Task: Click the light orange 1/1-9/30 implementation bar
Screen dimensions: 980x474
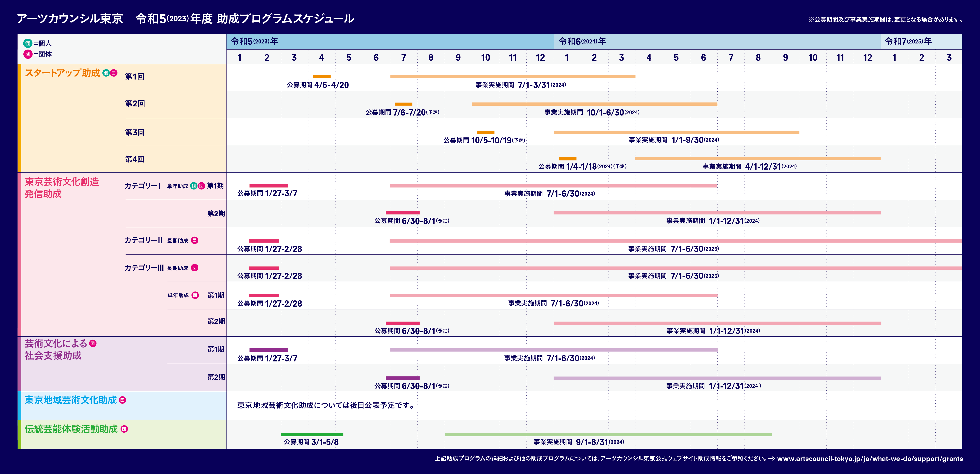Action: 676,132
